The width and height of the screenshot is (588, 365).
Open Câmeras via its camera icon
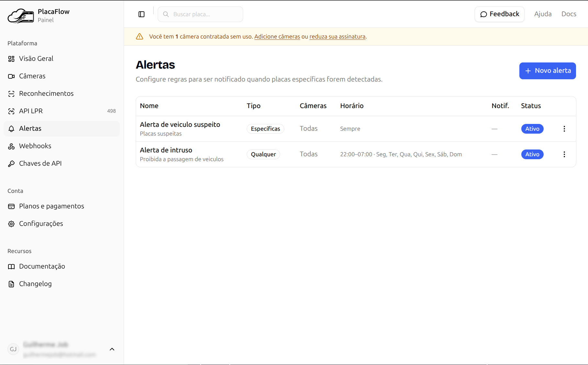point(11,76)
